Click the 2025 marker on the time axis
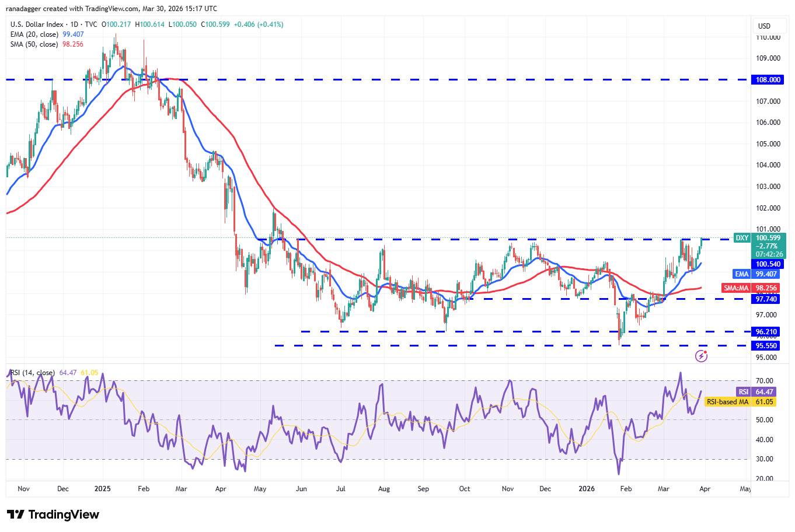The height and width of the screenshot is (532, 795). click(103, 489)
